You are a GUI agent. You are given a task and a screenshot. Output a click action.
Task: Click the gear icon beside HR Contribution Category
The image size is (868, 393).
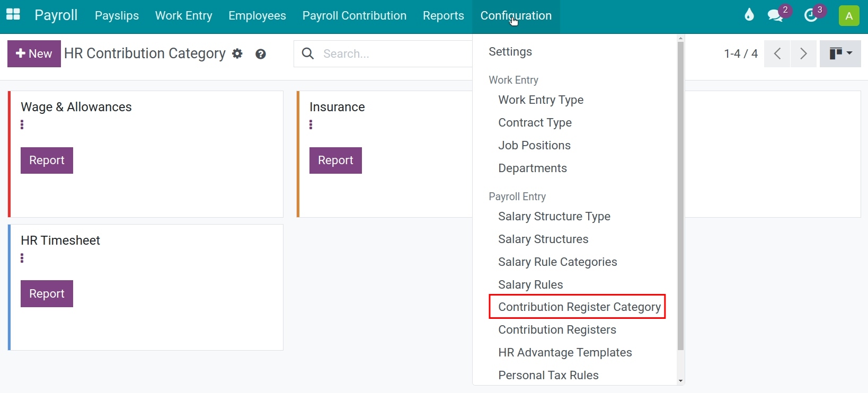(x=237, y=53)
